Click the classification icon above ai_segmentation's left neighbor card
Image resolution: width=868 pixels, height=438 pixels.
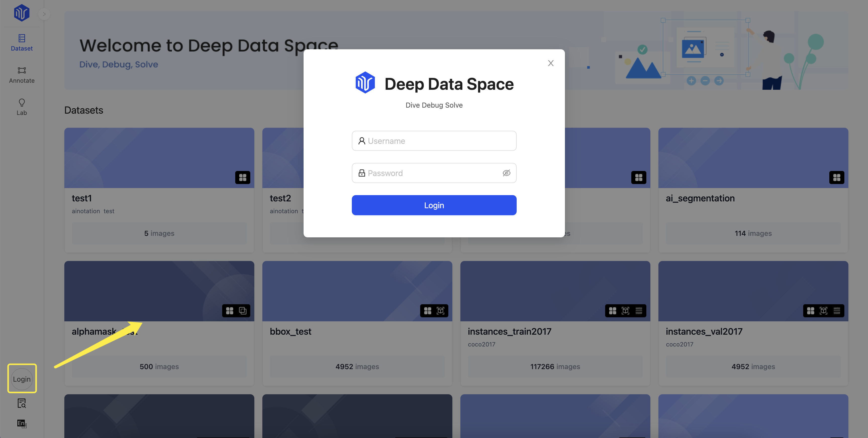click(639, 177)
